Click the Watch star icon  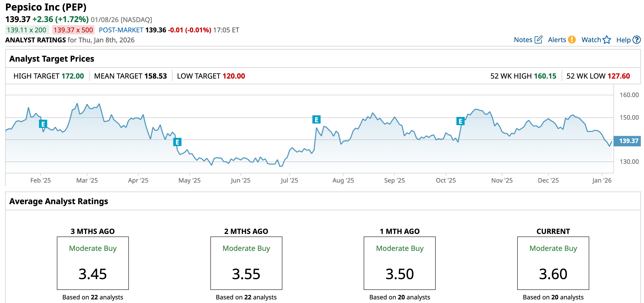pyautogui.click(x=607, y=40)
